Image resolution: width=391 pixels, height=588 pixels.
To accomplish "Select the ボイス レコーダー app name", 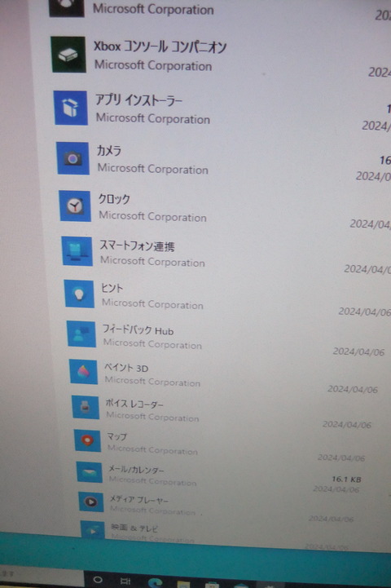I will click(x=134, y=404).
